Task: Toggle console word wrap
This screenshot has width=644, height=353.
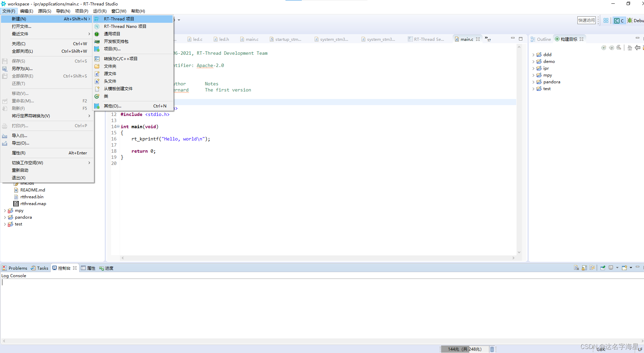Action: [592, 268]
